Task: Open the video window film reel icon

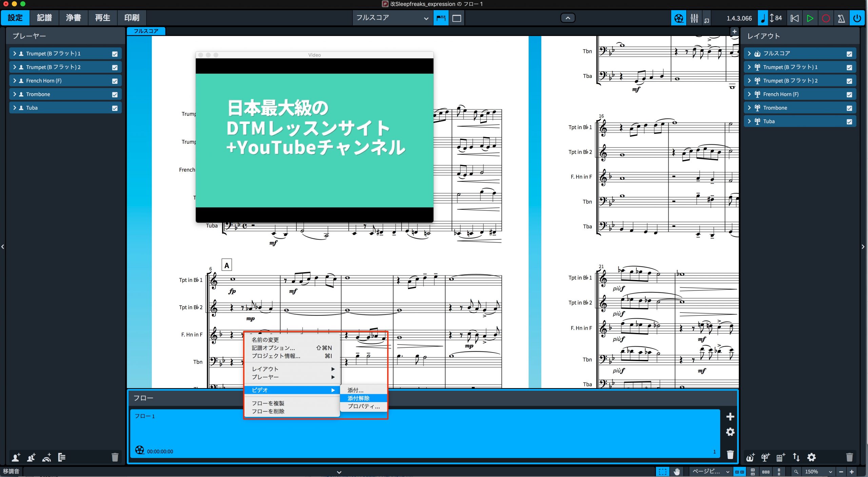Action: pyautogui.click(x=678, y=18)
